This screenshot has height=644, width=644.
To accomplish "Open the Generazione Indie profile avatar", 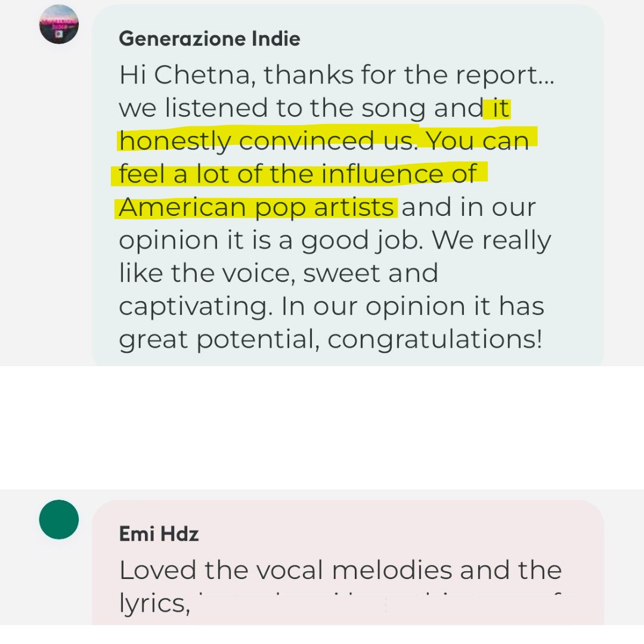I will click(58, 24).
